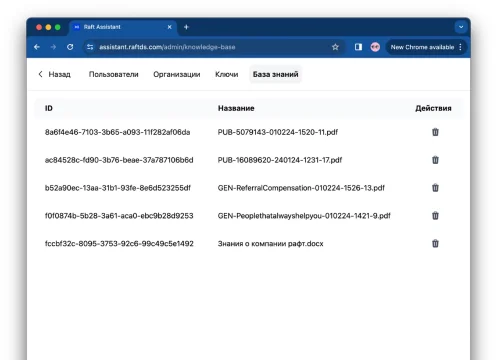Click file name GEN-Peoplethatalwayshelpyou-010224-1421-9.pdf
Image resolution: width=497 pixels, height=360 pixels.
(304, 216)
